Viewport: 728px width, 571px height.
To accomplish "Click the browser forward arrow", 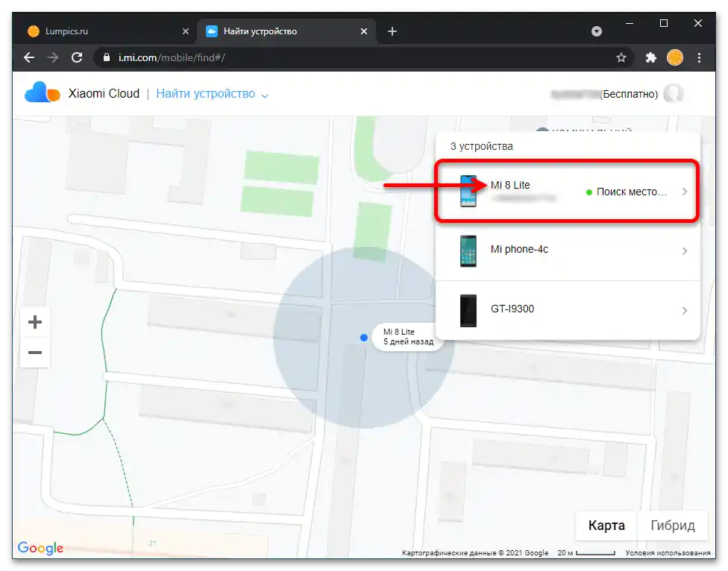I will click(x=53, y=57).
